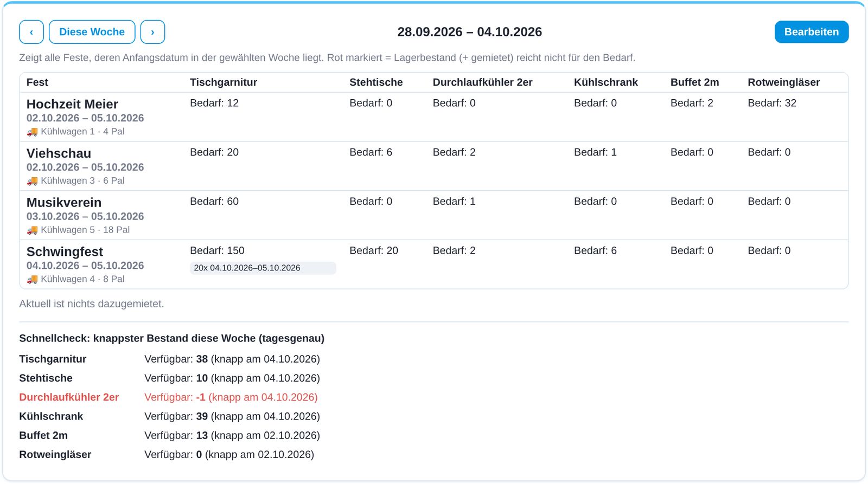Click Musikverein date range 03.10.2026 – 05.10.2026
Image resolution: width=868 pixels, height=484 pixels.
85,216
